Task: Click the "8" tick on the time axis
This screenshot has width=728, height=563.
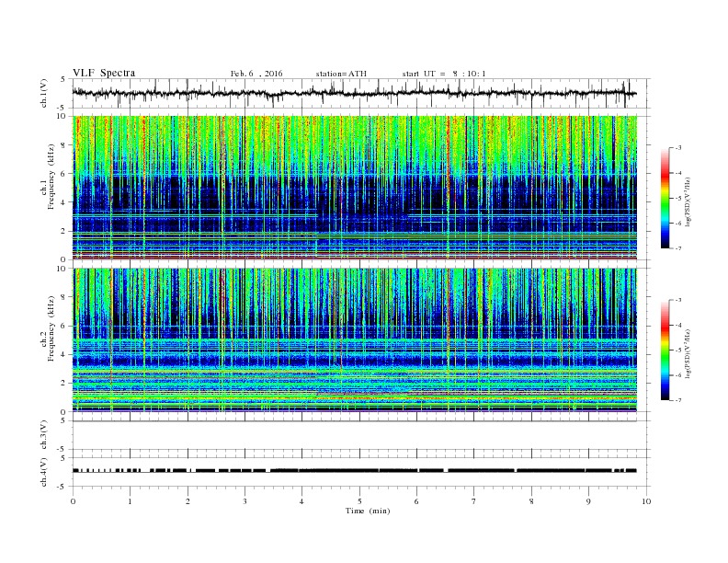Action: [531, 501]
